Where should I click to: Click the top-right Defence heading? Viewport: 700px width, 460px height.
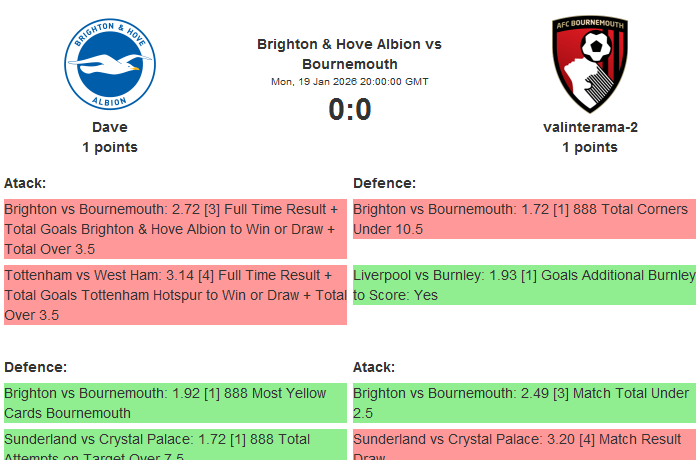coord(384,183)
